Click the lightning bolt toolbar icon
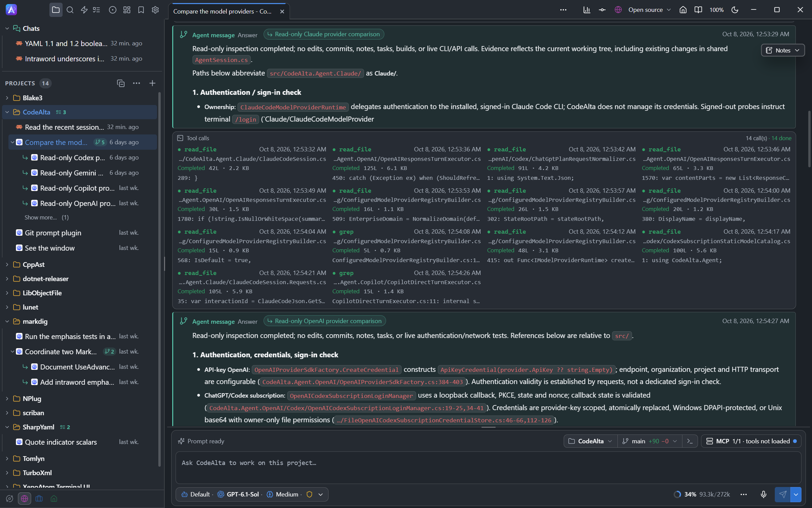 [x=84, y=10]
